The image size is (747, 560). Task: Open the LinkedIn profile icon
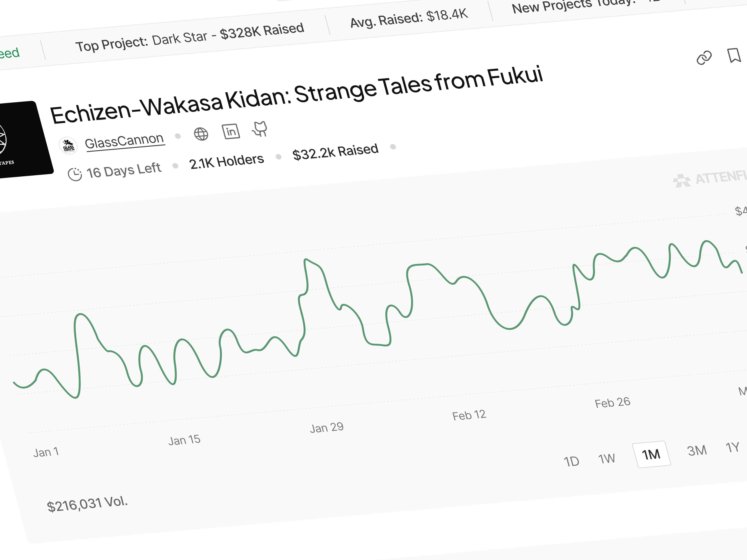231,131
